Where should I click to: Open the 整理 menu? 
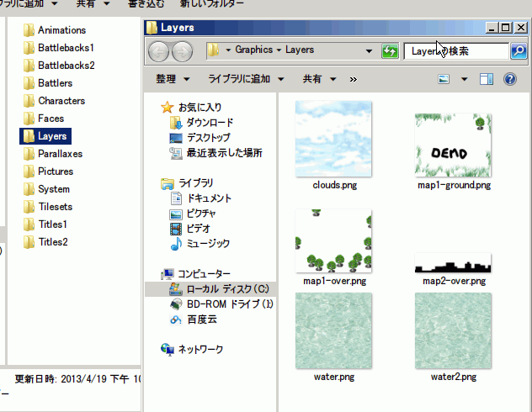click(173, 79)
